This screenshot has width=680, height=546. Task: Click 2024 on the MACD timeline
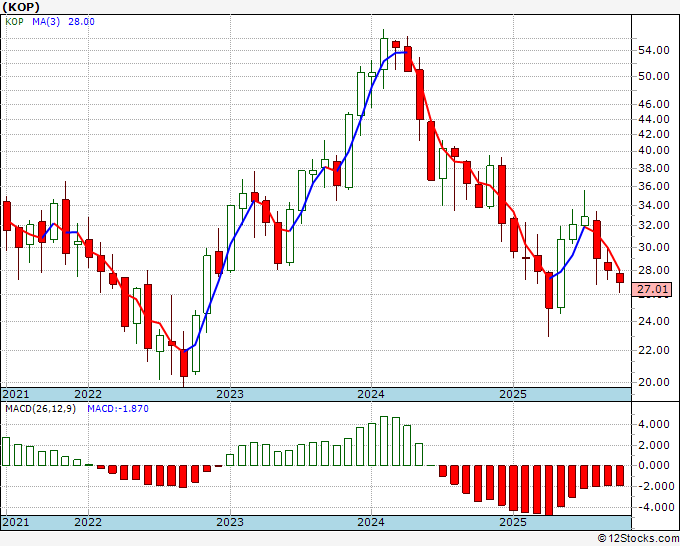(x=371, y=522)
